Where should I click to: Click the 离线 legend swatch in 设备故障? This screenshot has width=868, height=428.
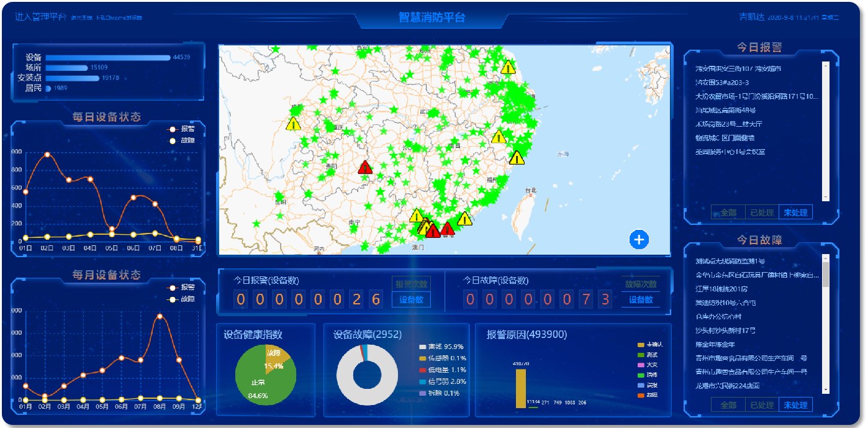click(x=423, y=347)
